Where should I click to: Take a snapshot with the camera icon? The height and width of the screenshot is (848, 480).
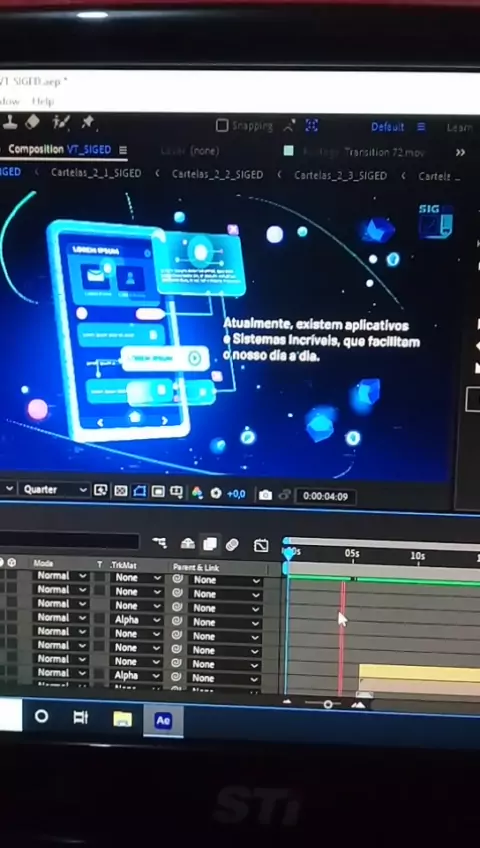[265, 495]
